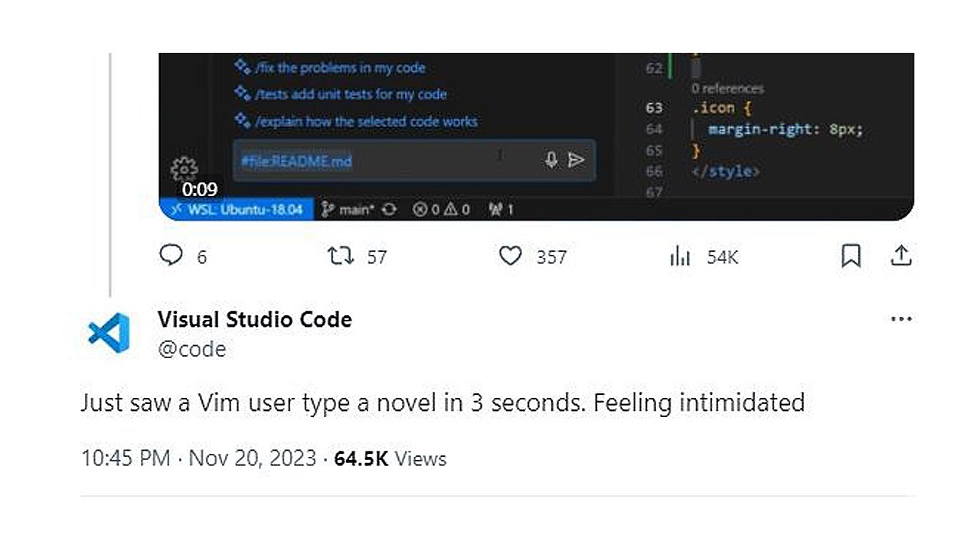980x551 pixels.
Task: Click the WSL: Ubuntu-18.04 status indicator
Action: click(237, 209)
